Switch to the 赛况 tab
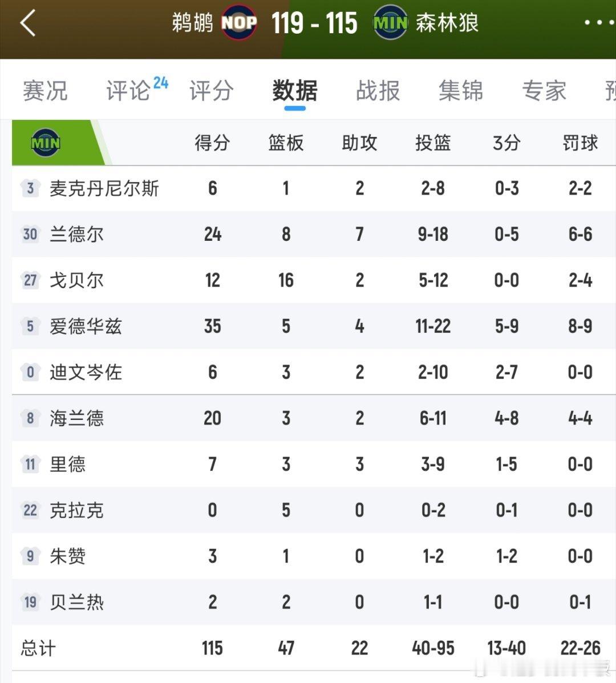 tap(45, 91)
